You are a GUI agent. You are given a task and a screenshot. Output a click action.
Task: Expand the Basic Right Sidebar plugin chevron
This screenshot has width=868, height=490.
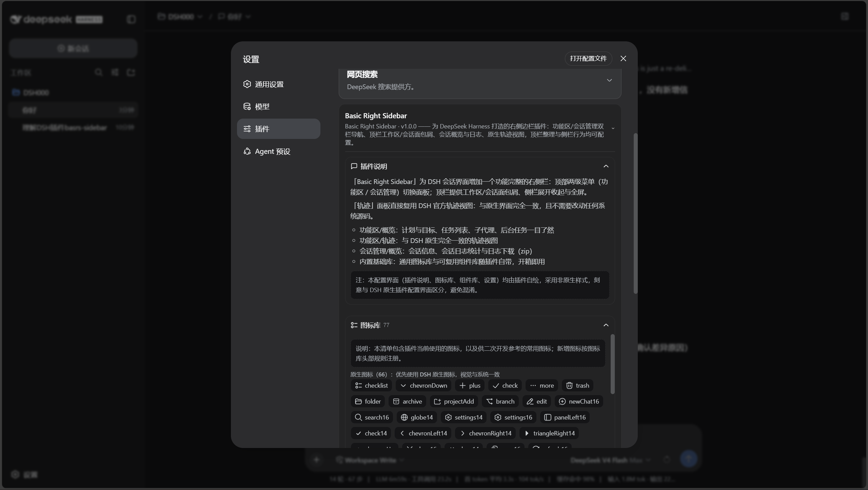coord(613,128)
